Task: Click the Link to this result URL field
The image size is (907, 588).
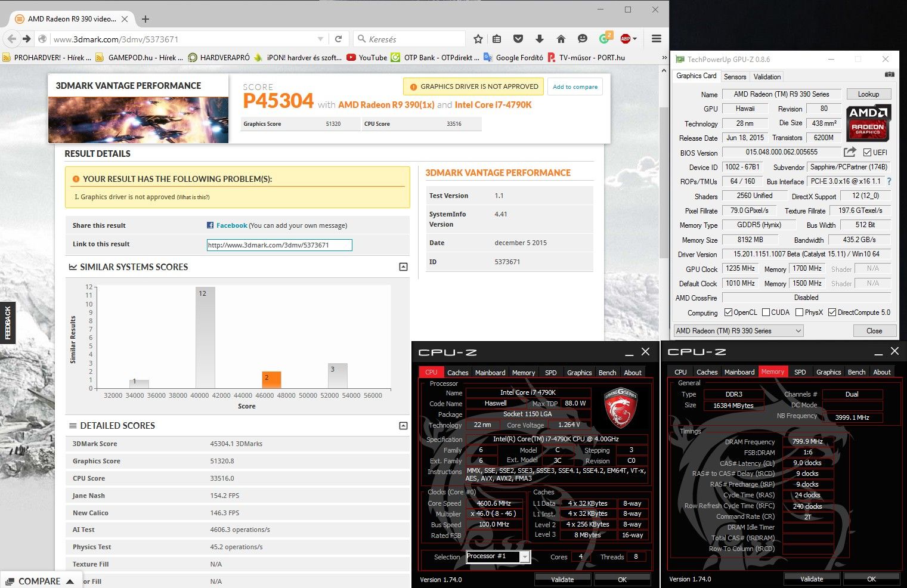Action: tap(279, 245)
